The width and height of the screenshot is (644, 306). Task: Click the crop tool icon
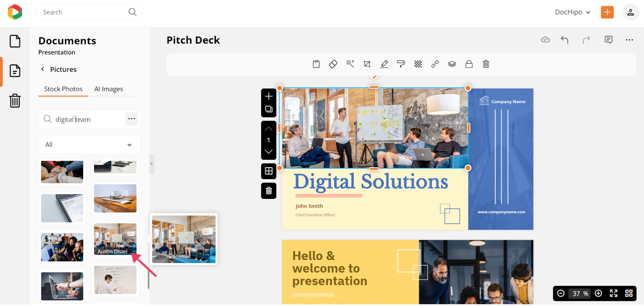coord(367,64)
